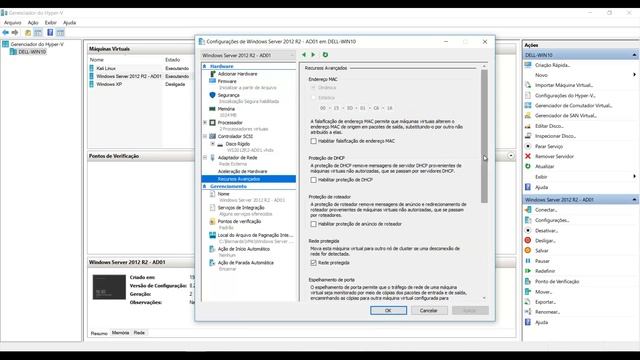This screenshot has height=360, width=640.
Task: Select the Memória hardware item
Action: tap(226, 109)
